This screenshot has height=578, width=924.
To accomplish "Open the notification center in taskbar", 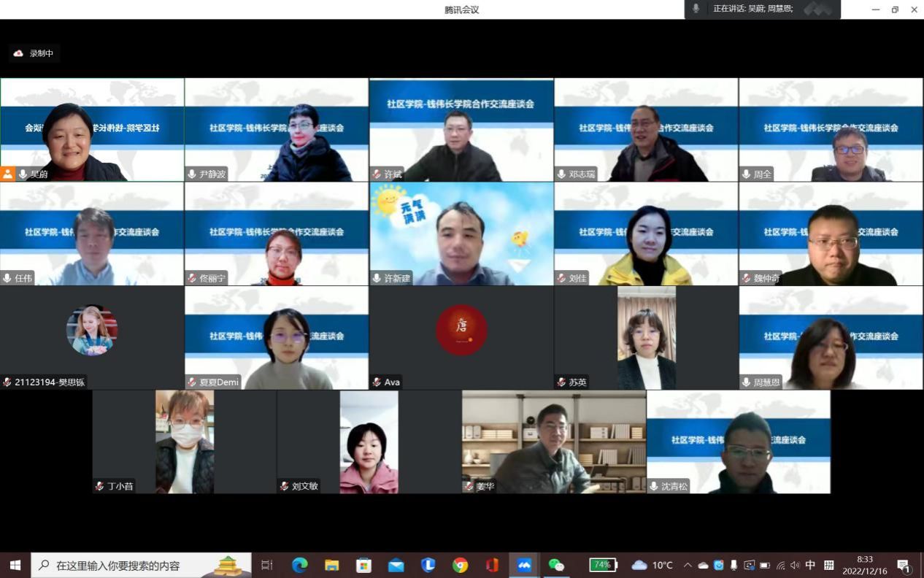I will point(904,566).
